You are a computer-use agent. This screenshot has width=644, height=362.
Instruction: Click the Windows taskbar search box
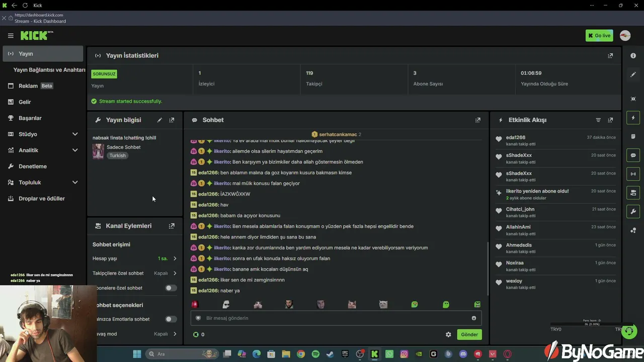point(183,354)
